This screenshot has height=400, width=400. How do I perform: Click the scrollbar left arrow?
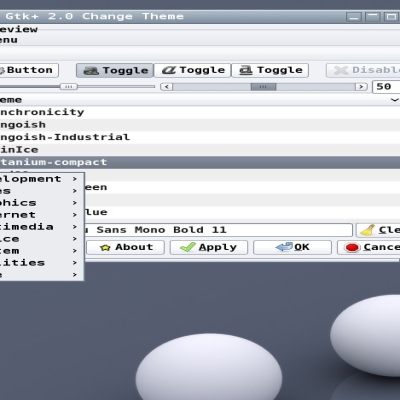click(x=166, y=87)
